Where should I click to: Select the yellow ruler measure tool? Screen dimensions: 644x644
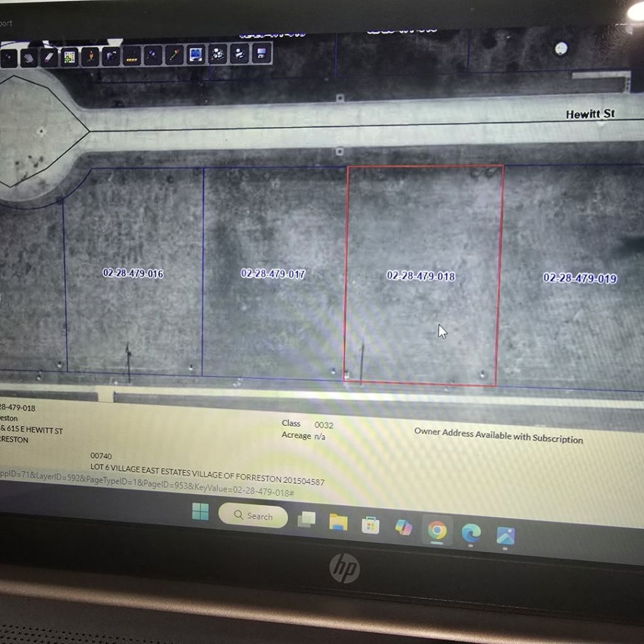(131, 56)
